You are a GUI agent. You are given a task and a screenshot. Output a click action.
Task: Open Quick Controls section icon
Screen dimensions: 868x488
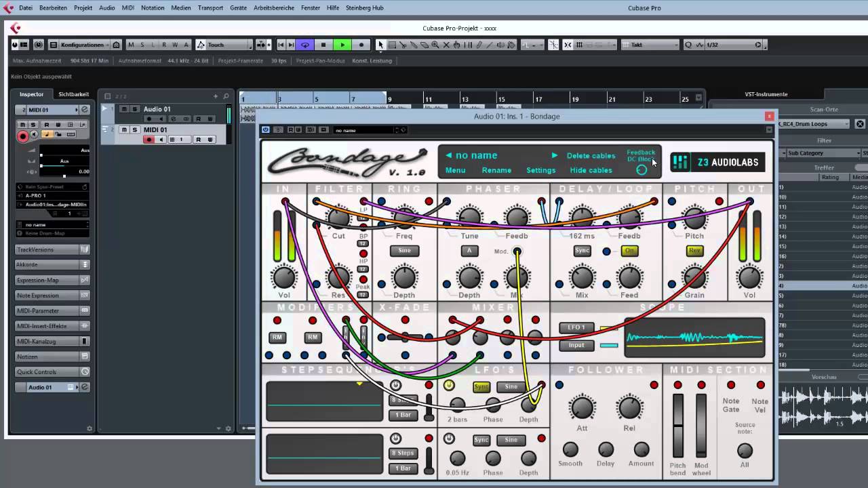85,371
